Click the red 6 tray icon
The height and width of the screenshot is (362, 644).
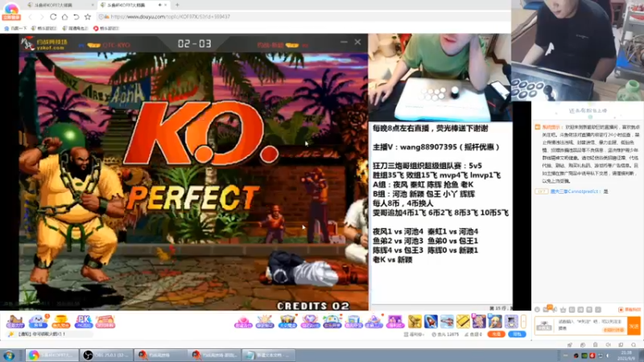tap(592, 356)
